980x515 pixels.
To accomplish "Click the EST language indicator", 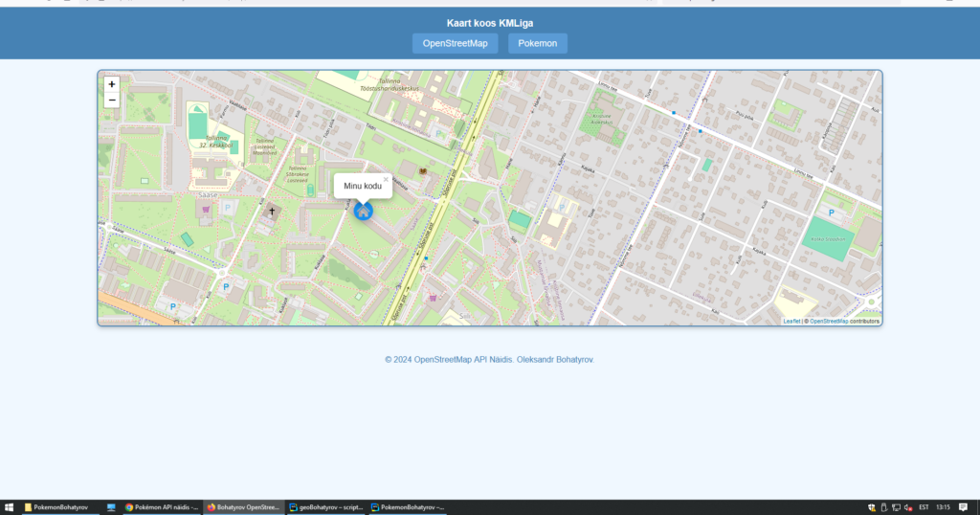I will click(x=924, y=507).
